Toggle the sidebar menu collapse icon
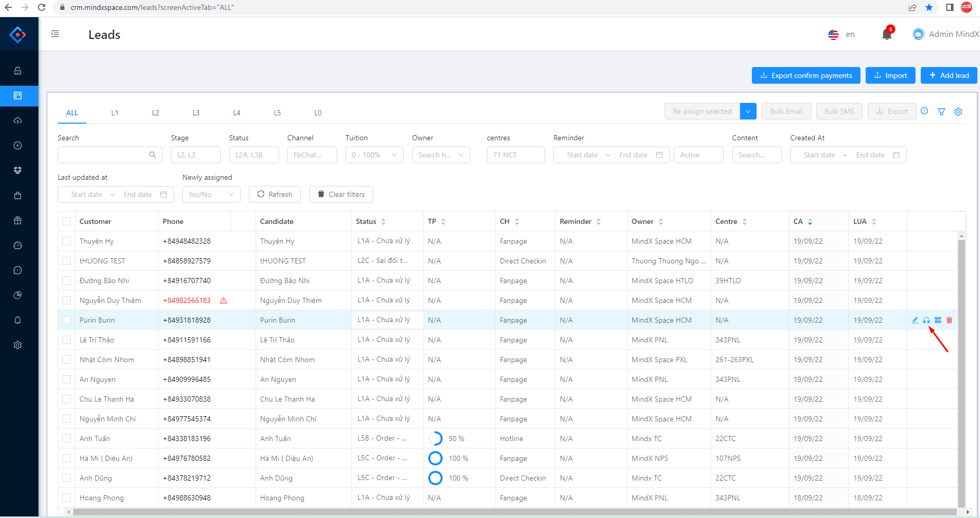Viewport: 980px width, 518px height. pyautogui.click(x=55, y=34)
